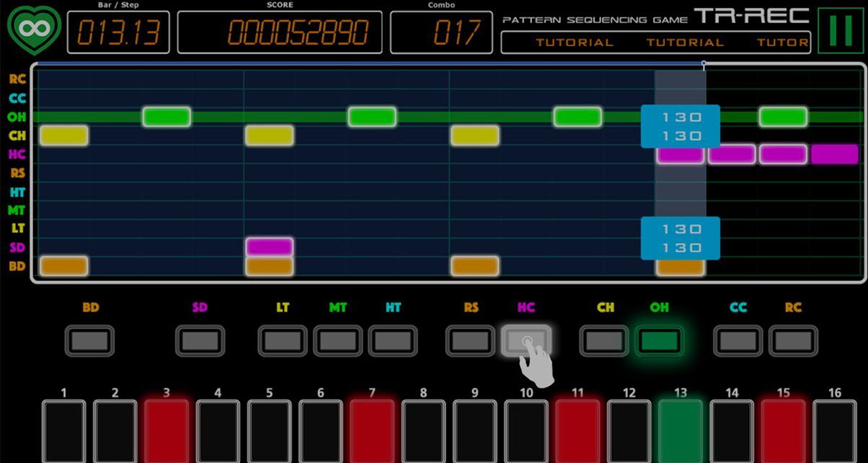868x463 pixels.
Task: Click the CH track label in grid
Action: click(17, 136)
